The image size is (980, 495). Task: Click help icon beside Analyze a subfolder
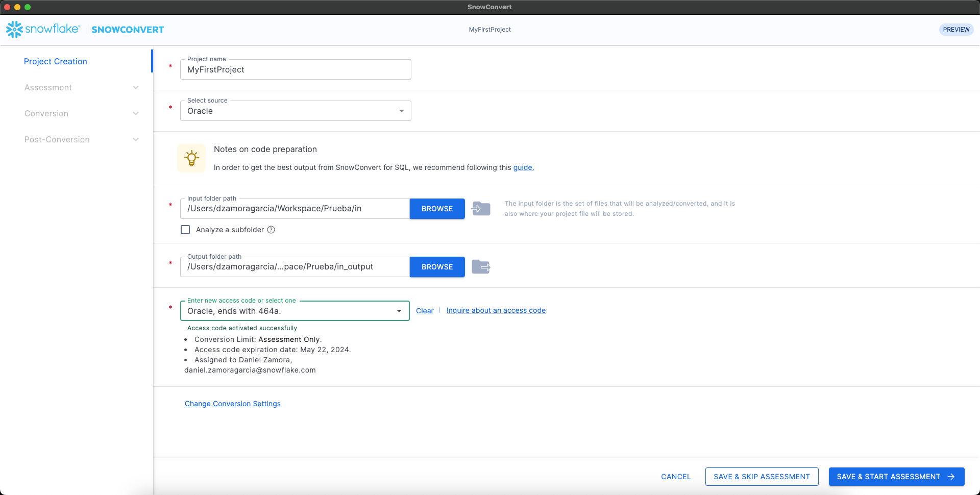click(271, 230)
